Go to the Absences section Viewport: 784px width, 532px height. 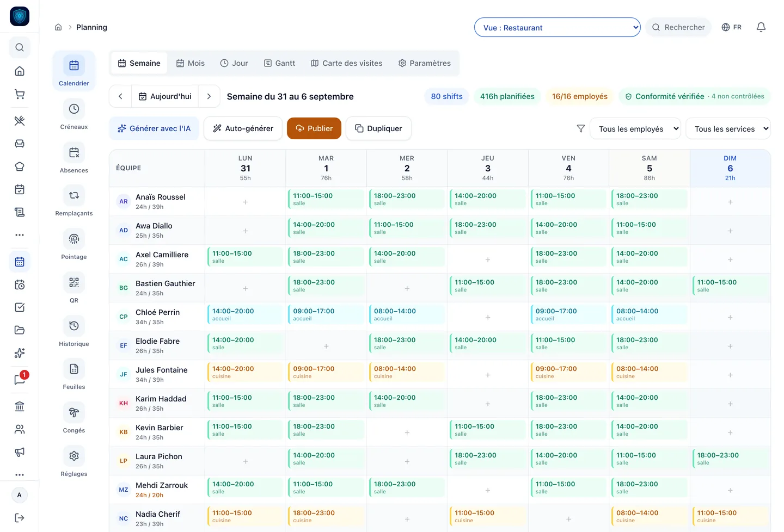coord(74,158)
